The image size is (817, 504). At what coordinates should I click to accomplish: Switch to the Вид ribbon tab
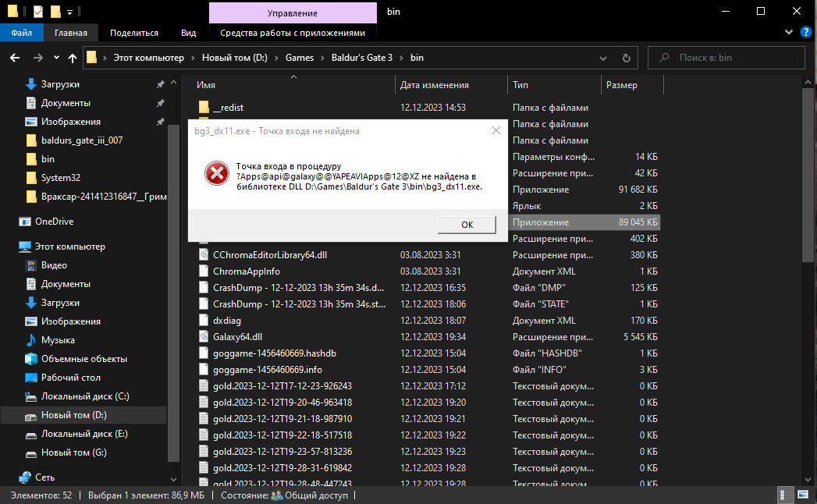188,33
